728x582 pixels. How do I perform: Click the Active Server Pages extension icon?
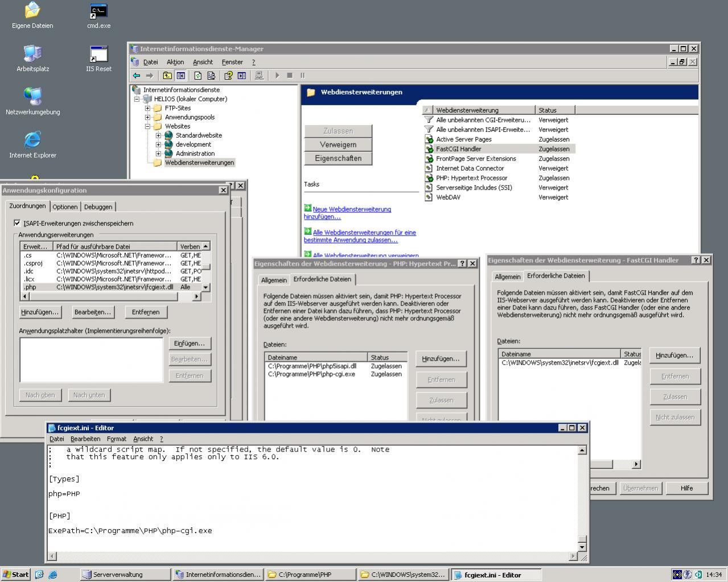coord(429,139)
